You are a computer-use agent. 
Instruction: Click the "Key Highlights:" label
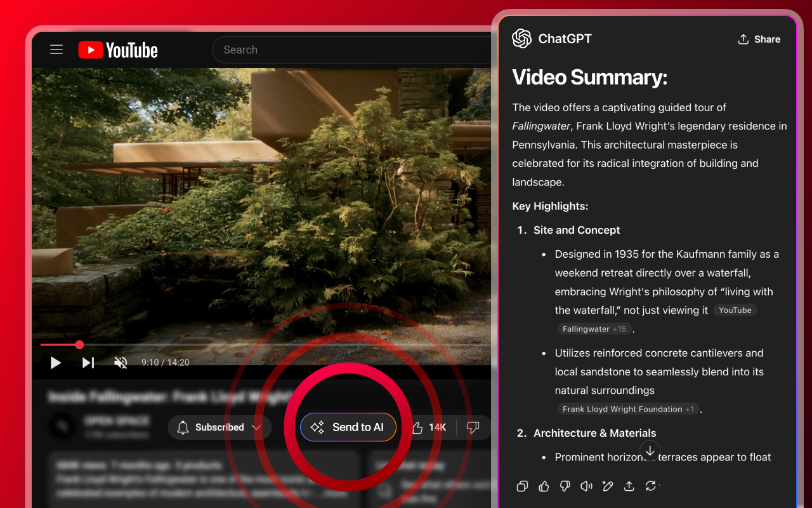pyautogui.click(x=550, y=206)
